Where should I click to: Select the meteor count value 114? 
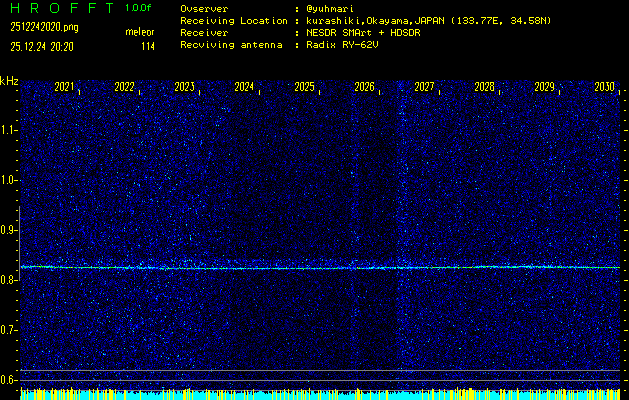147,46
